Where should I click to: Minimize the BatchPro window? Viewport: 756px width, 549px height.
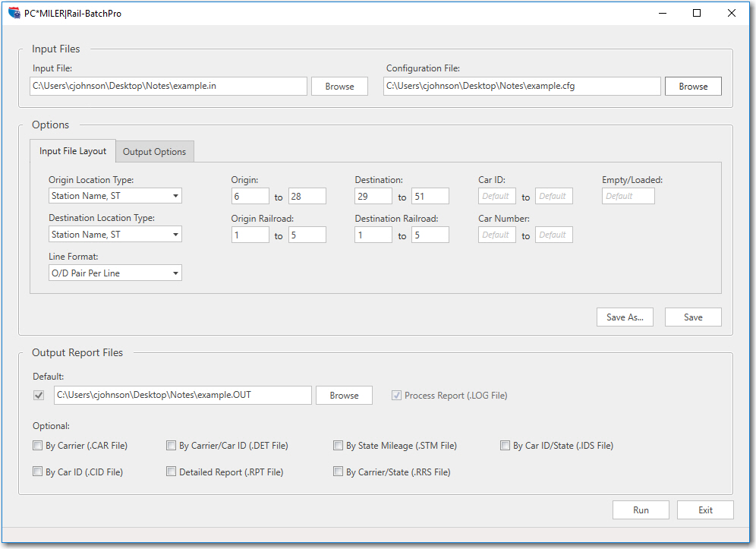click(663, 13)
